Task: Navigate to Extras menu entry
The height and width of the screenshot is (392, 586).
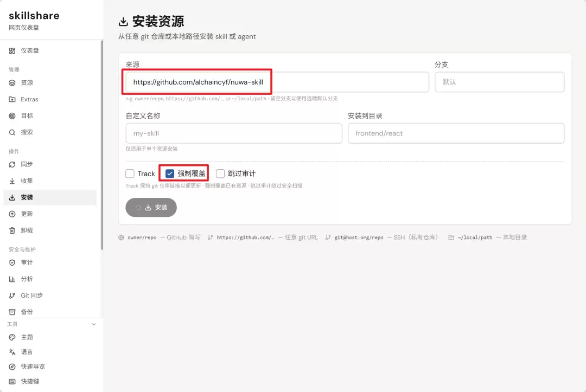Action: [x=50, y=99]
